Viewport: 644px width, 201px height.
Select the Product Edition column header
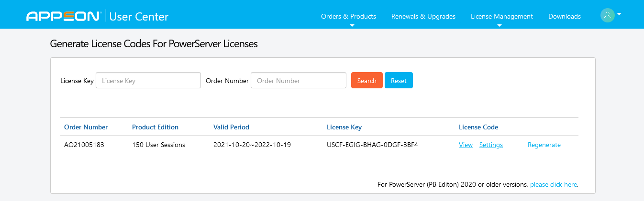point(155,127)
